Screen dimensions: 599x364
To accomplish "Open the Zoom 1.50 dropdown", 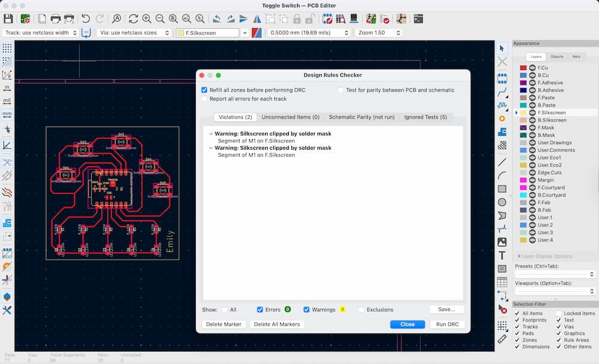I will 378,33.
